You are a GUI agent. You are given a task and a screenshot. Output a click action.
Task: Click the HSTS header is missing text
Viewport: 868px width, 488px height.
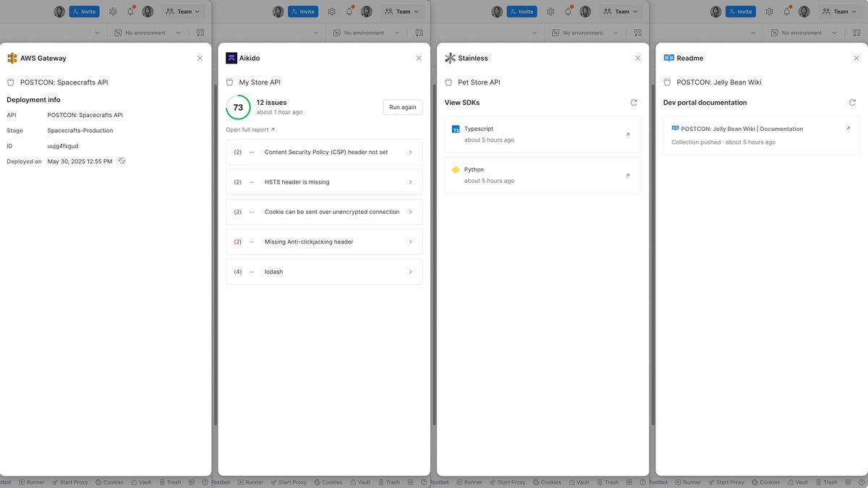[297, 182]
